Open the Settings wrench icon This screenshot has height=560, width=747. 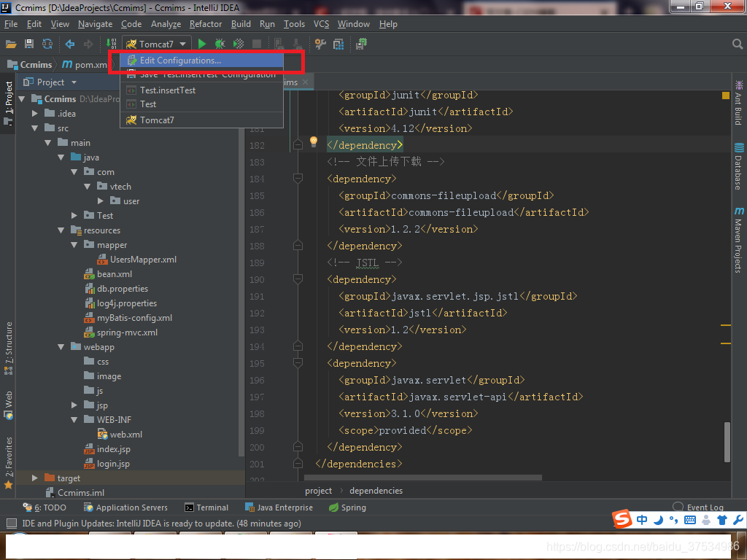point(320,44)
